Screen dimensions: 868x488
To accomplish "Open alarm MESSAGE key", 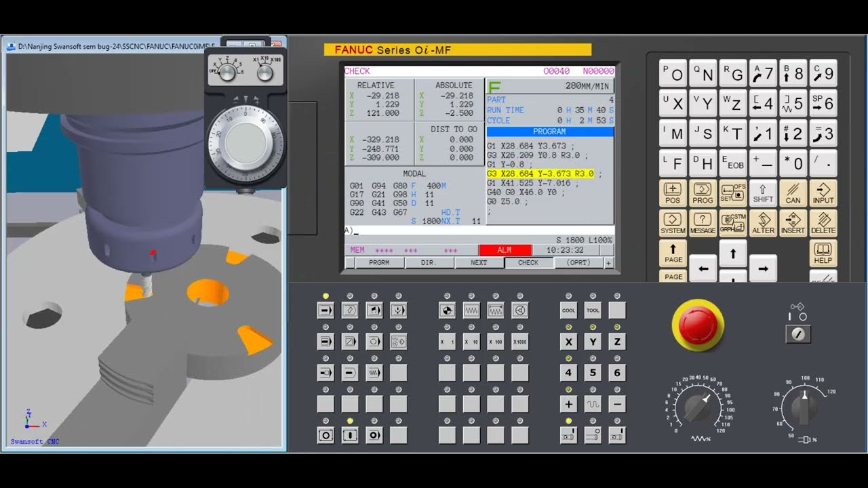I will pyautogui.click(x=703, y=223).
